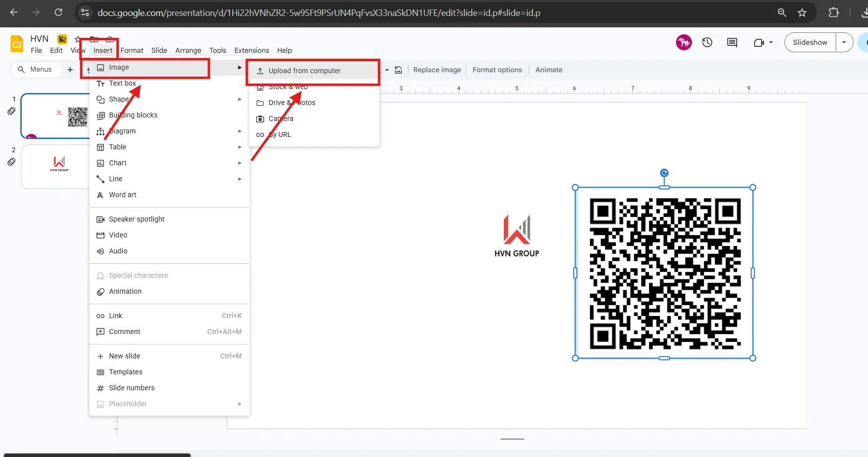Click the yellow document status icon next to HVN
868x457 pixels.
point(62,39)
